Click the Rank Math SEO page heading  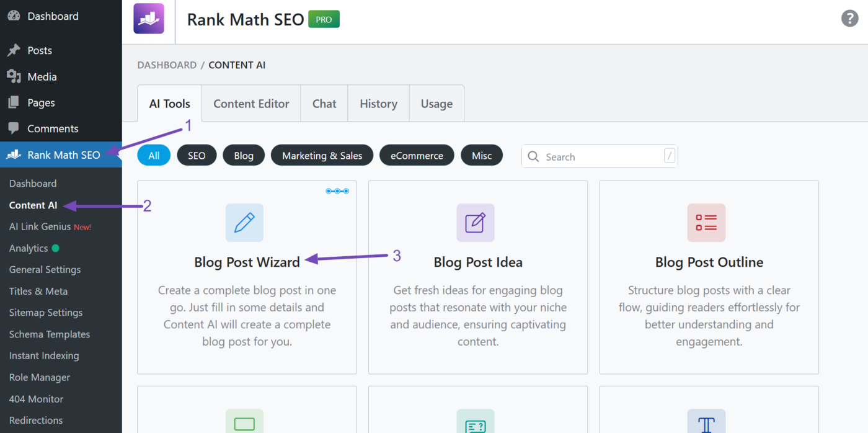pyautogui.click(x=246, y=19)
